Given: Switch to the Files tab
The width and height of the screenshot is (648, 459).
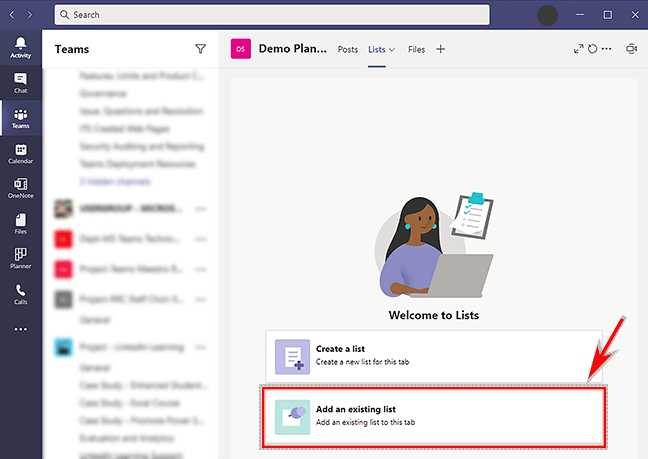Looking at the screenshot, I should [416, 49].
